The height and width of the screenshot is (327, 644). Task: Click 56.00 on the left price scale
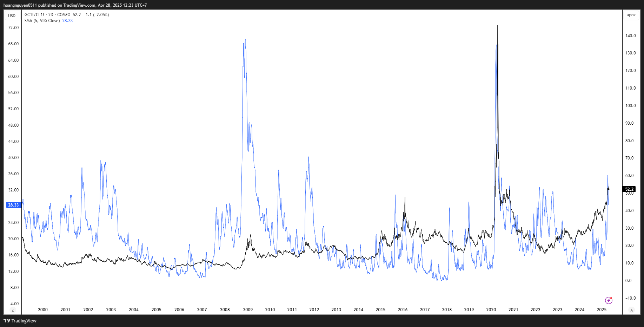click(13, 93)
